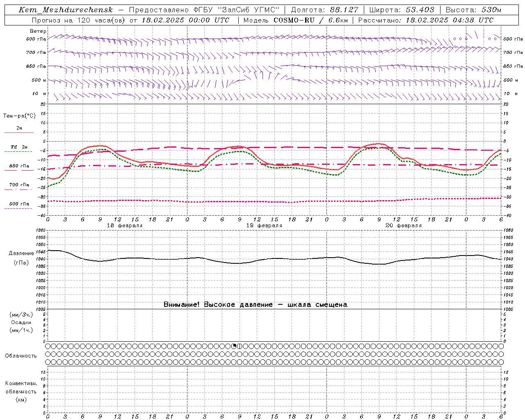525x420 pixels.
Task: Click the 'Ветер' wind panel label
Action: [x=38, y=31]
